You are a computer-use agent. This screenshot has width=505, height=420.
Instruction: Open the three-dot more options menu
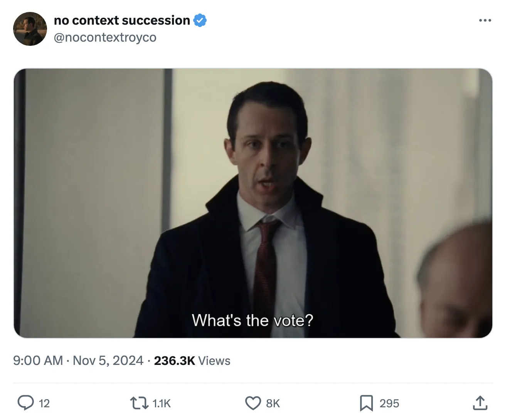pyautogui.click(x=485, y=20)
